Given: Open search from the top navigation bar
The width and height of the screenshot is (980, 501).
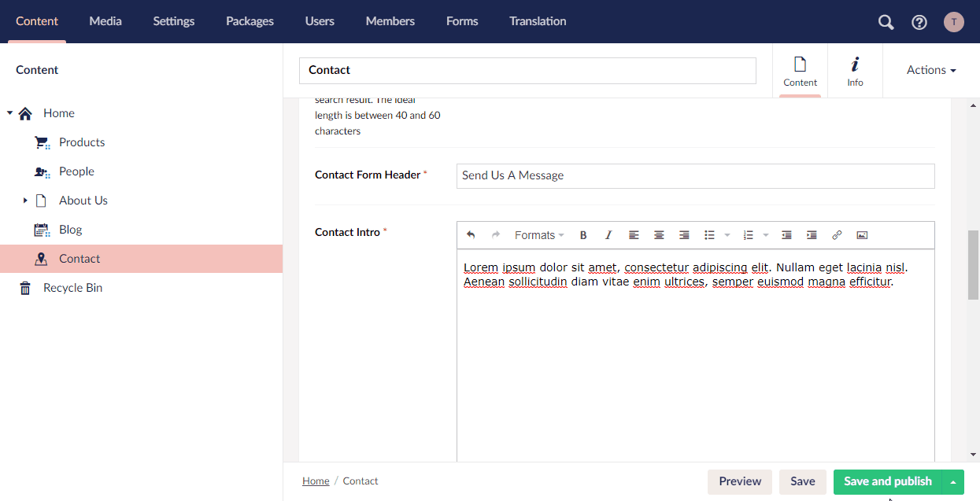Looking at the screenshot, I should pyautogui.click(x=885, y=22).
